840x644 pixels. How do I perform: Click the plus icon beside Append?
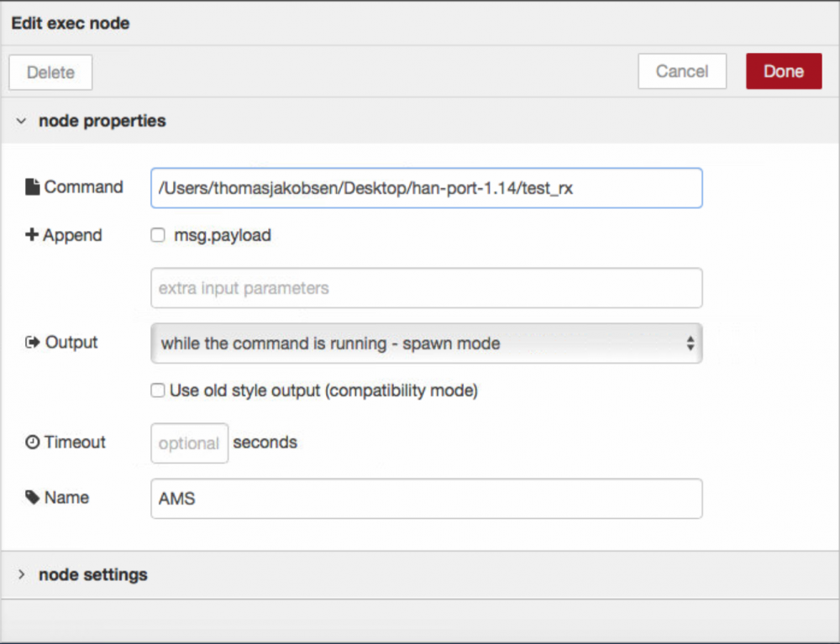click(33, 236)
